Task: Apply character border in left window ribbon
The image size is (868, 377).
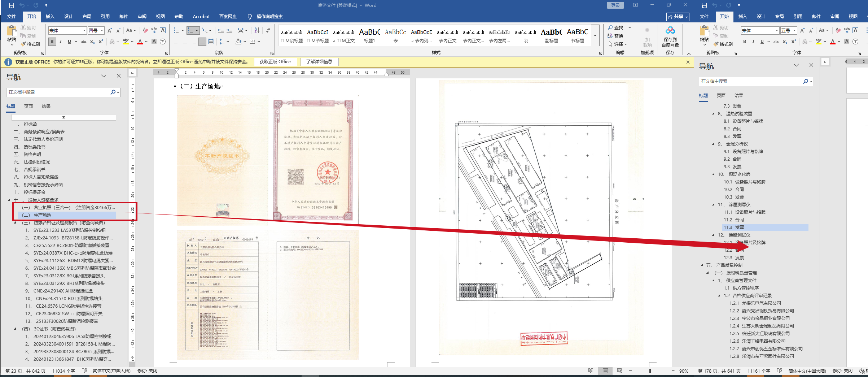Action: pyautogui.click(x=163, y=31)
